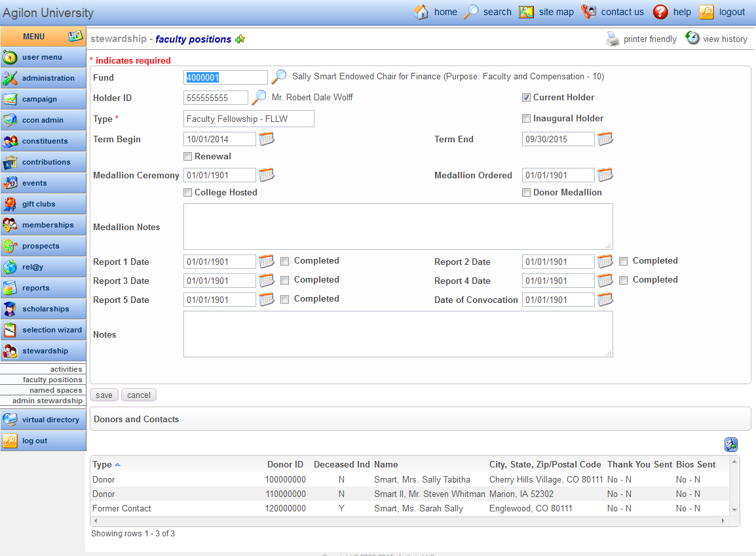Open the activities submenu link
The width and height of the screenshot is (756, 556).
pyautogui.click(x=66, y=369)
